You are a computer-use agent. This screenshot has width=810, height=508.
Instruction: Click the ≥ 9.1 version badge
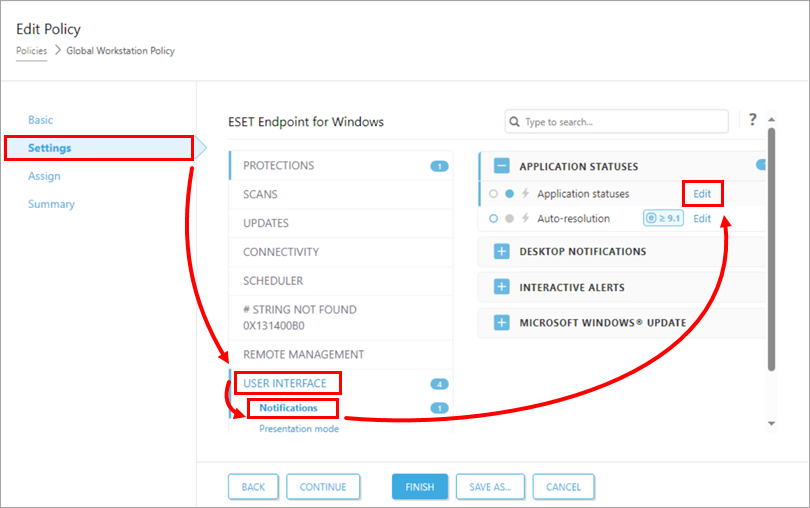(663, 219)
